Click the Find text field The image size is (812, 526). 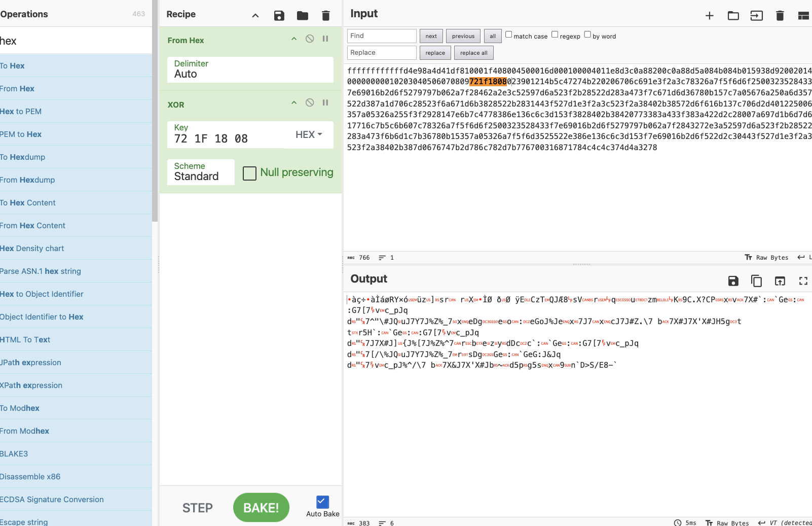tap(382, 36)
